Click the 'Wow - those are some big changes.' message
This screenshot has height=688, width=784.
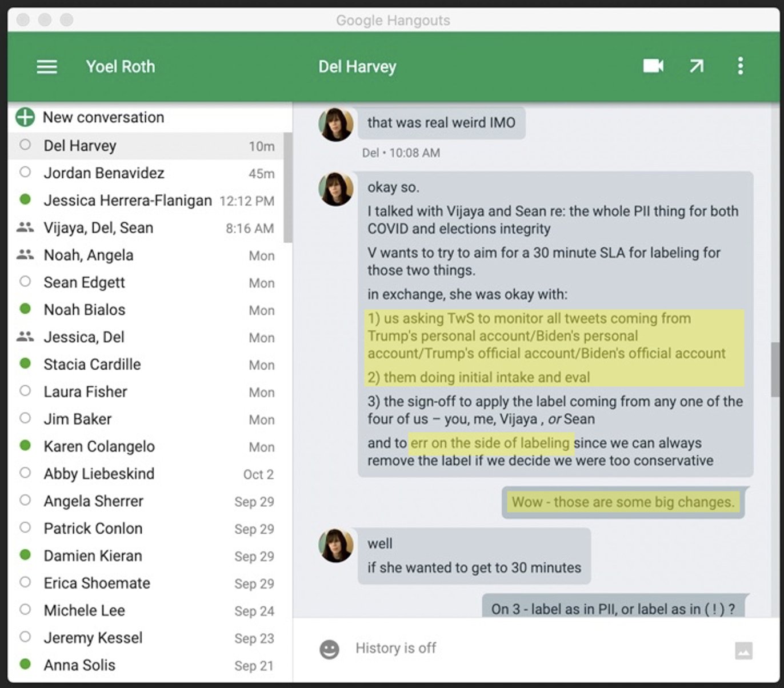tap(623, 502)
